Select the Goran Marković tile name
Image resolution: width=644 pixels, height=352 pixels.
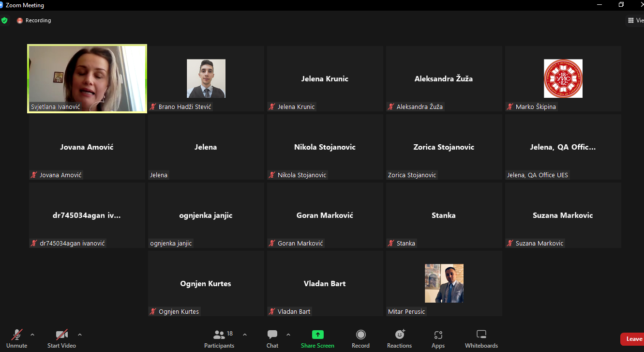325,215
